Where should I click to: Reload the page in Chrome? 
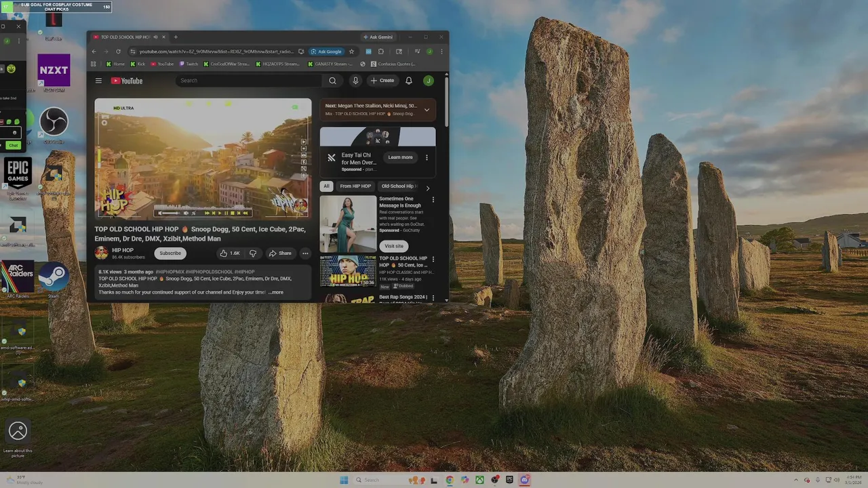point(118,52)
